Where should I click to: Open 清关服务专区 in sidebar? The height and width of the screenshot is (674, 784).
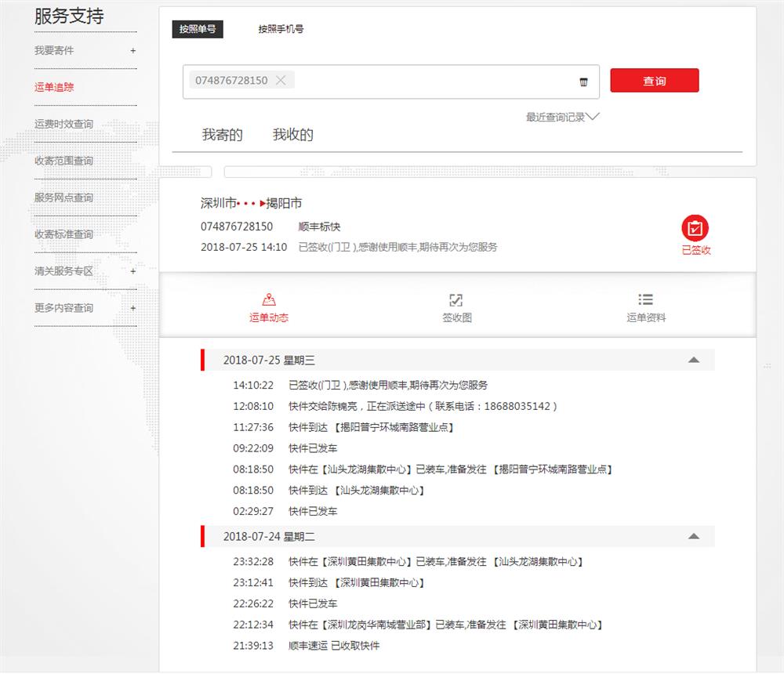click(x=64, y=271)
